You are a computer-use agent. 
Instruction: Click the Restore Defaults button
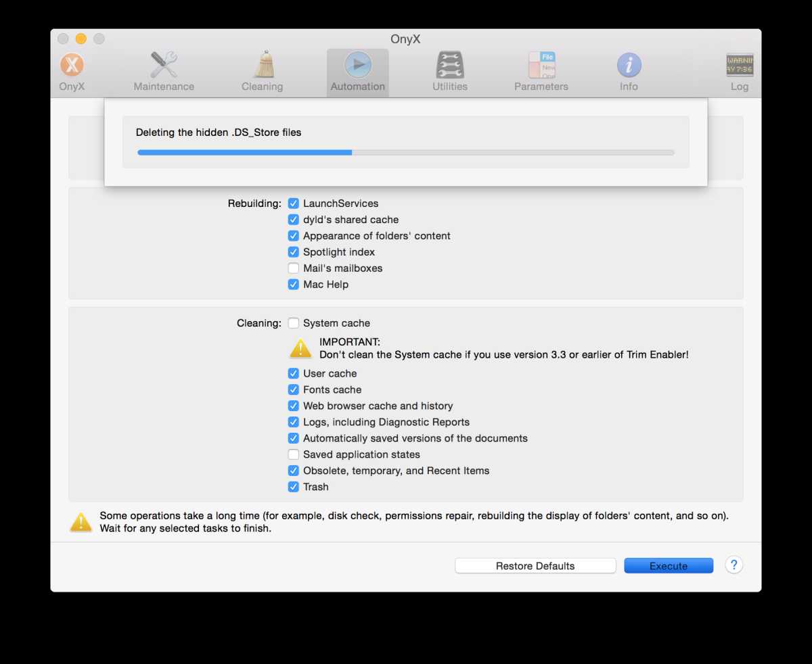(x=535, y=565)
